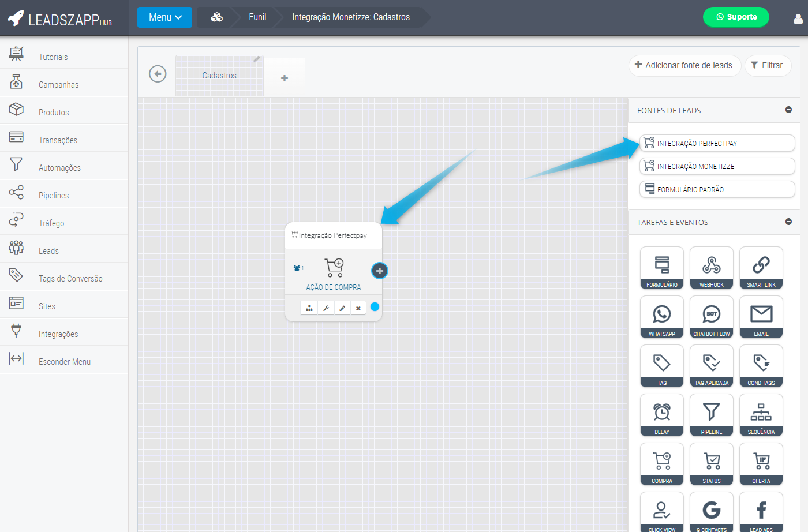Add the WhatsApp task block
Viewport: 808px width, 532px height.
coord(661,317)
